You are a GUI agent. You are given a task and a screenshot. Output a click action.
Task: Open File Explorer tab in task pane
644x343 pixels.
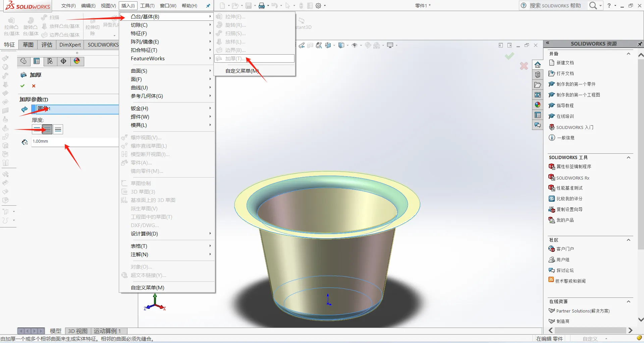click(538, 85)
